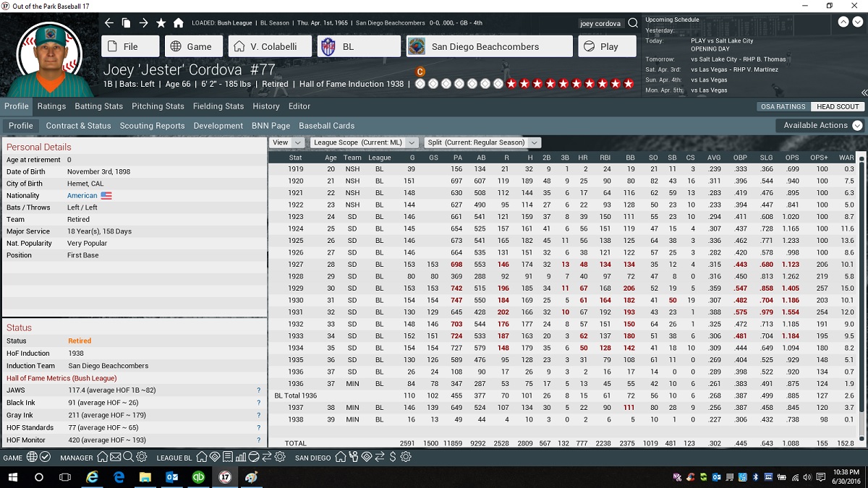Select HEAD SCOUT ratings toggle

(x=838, y=107)
